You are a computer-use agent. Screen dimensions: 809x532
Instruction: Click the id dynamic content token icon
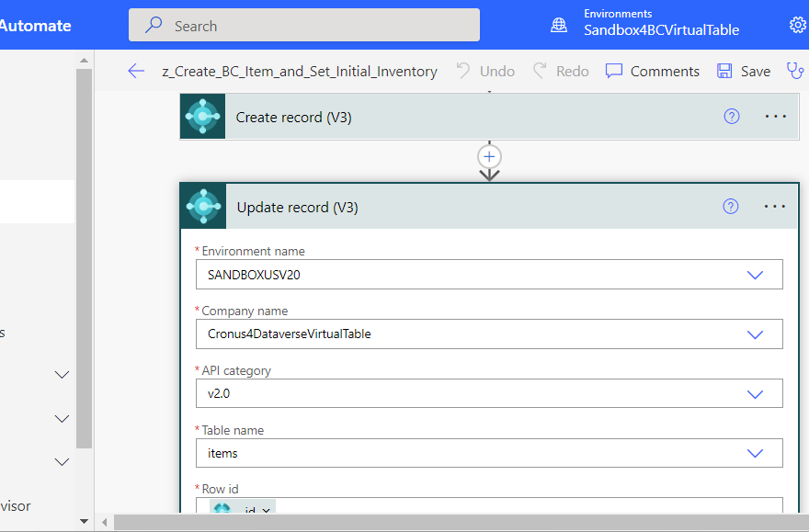222,509
